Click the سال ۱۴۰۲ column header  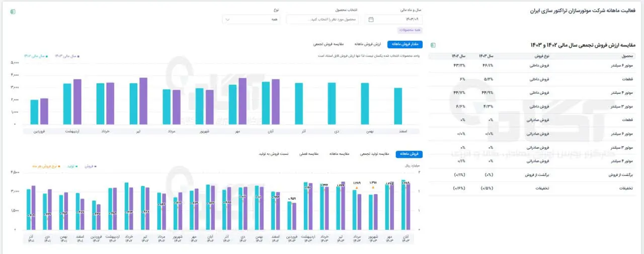459,56
